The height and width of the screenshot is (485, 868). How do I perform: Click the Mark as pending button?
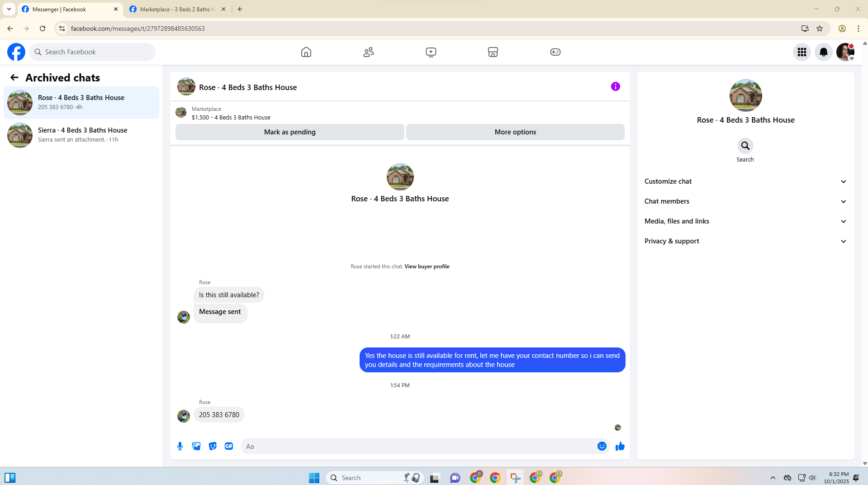pyautogui.click(x=290, y=132)
